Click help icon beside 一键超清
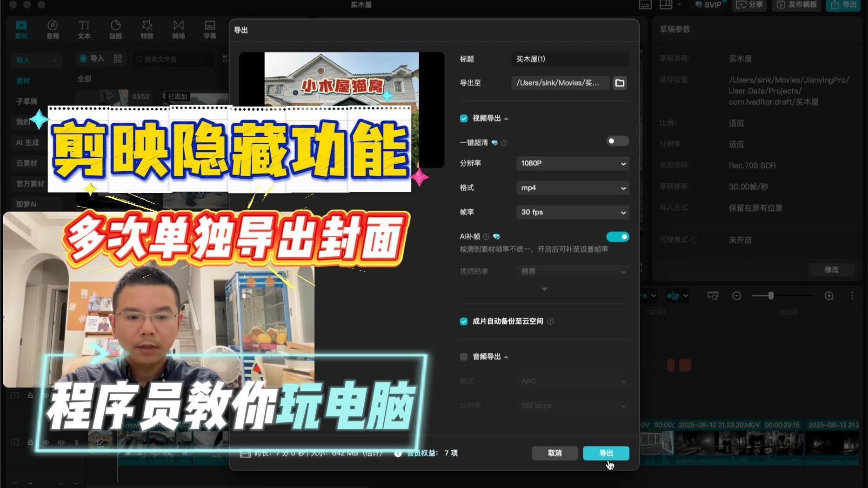Viewport: 868px width, 488px height. pos(504,143)
